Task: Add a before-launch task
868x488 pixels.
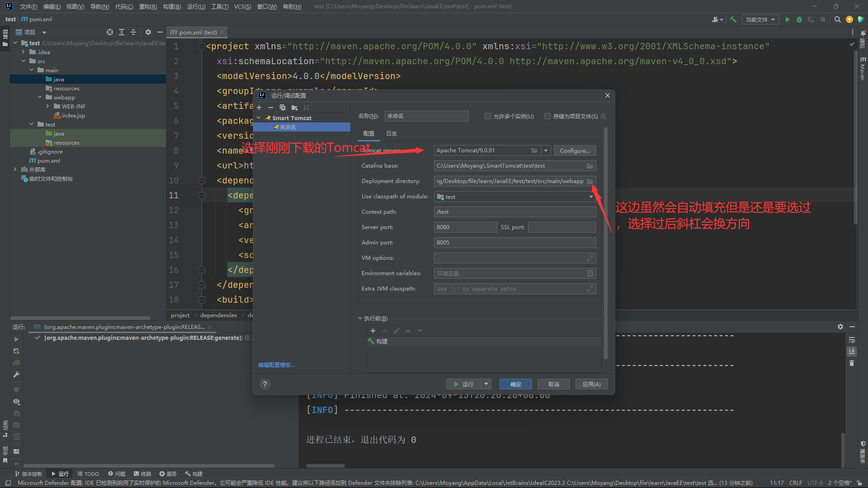Action: point(373,331)
